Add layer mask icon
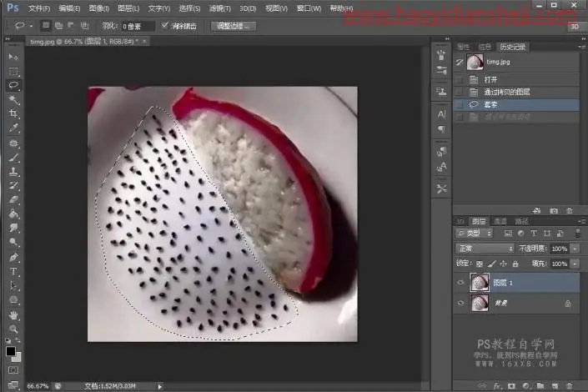588x392 pixels. [511, 385]
